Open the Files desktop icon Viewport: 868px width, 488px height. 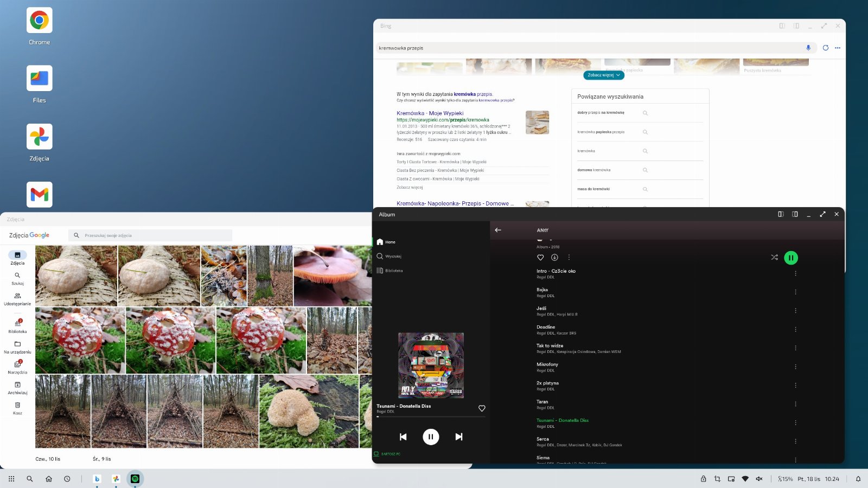[x=39, y=79]
